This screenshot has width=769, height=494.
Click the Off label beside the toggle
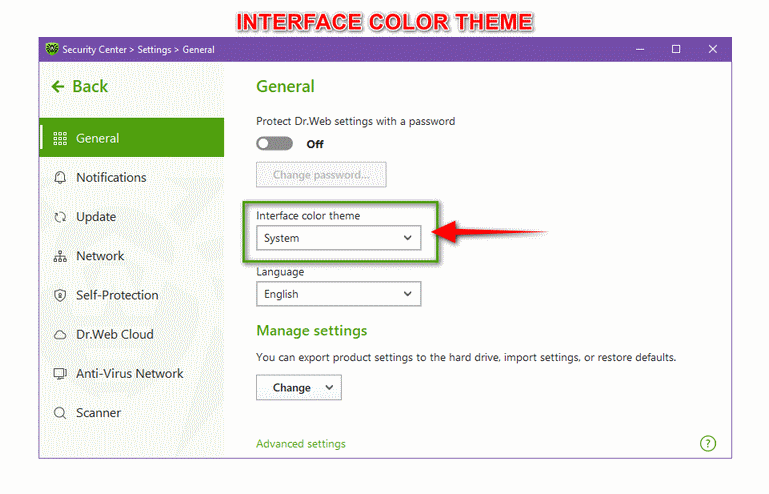tap(315, 144)
